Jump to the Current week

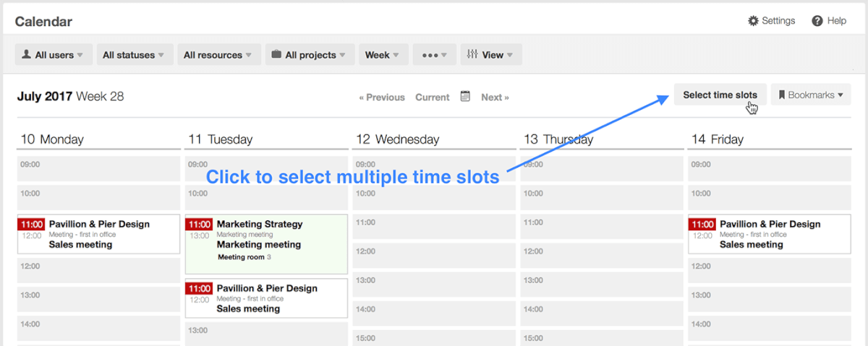tap(433, 98)
